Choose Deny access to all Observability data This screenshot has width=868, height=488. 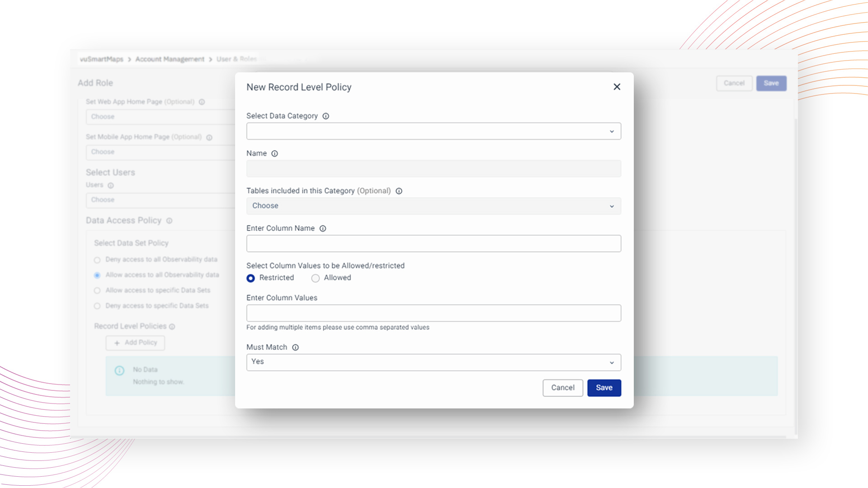(97, 260)
